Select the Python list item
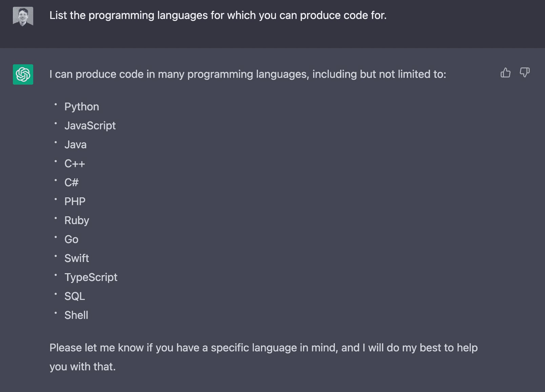Screen dimensions: 545x392 [x=82, y=107]
